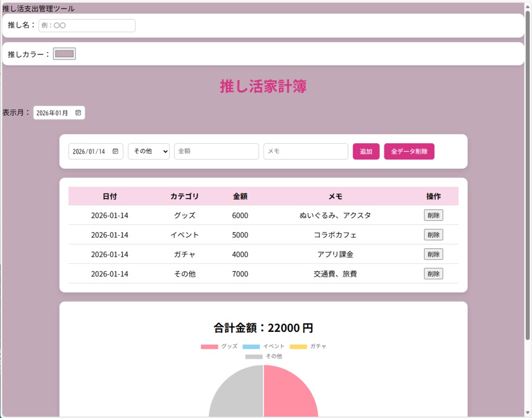532x418 pixels.
Task: Click the scrollbar down arrow
Action: pos(528,413)
